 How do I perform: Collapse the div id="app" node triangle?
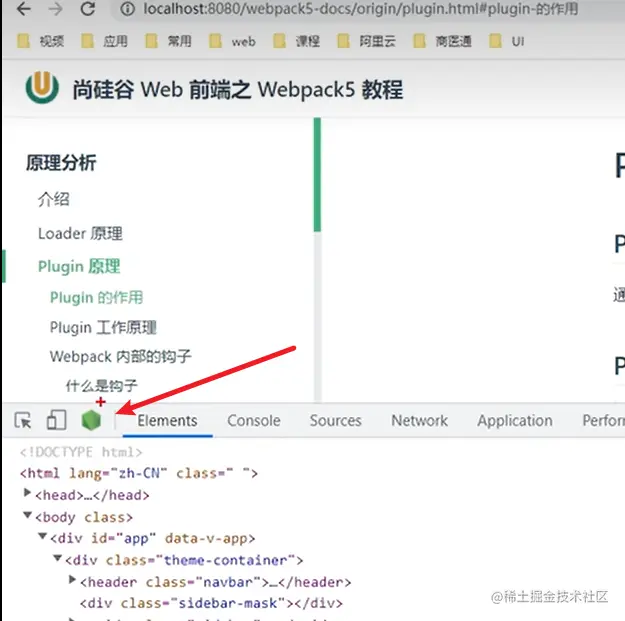point(42,536)
